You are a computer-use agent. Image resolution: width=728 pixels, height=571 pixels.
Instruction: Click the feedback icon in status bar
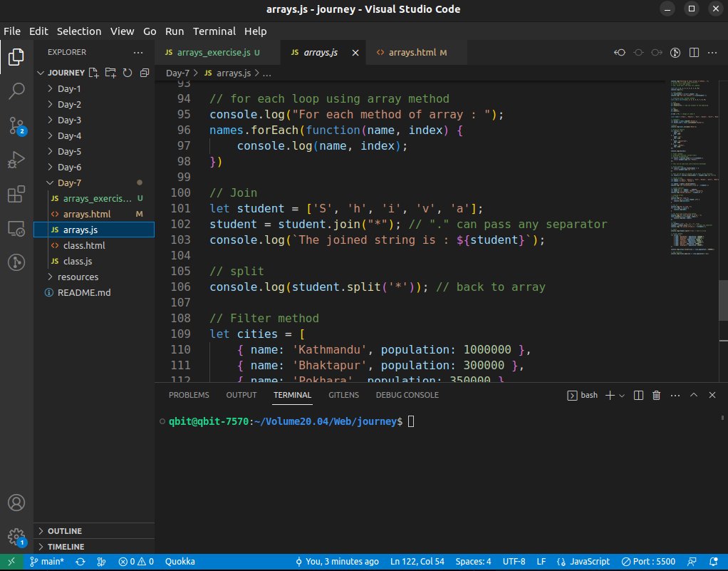coord(692,562)
